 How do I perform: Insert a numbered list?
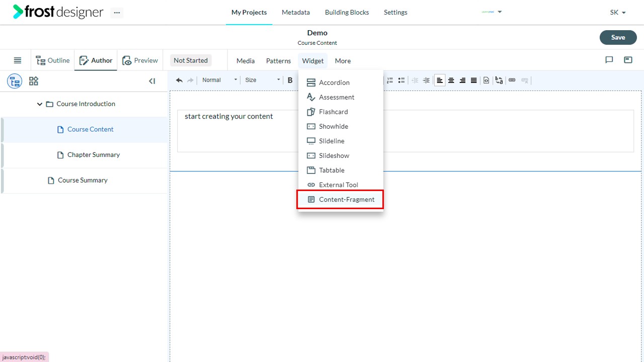[390, 80]
